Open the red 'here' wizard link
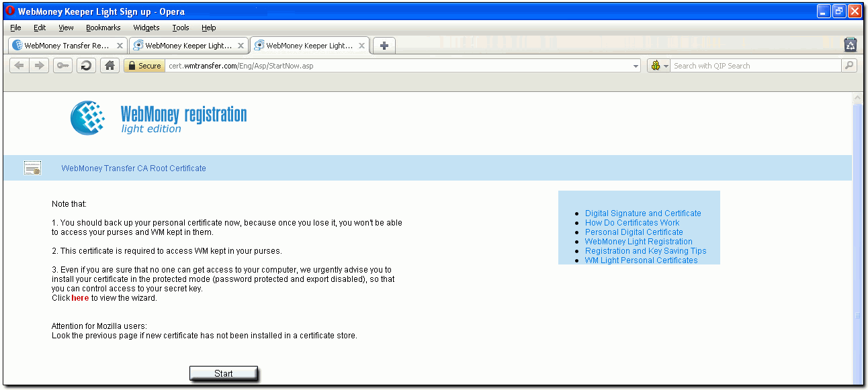The image size is (868, 390). (x=80, y=298)
